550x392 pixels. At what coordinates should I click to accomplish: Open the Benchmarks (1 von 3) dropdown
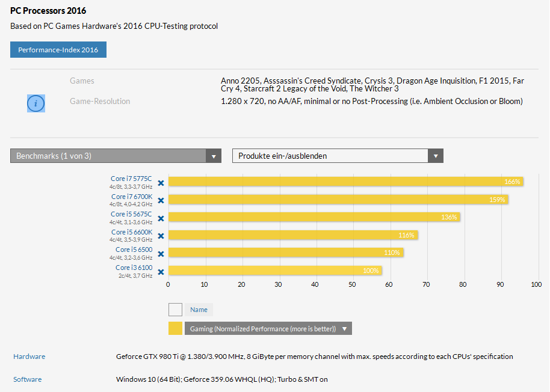pos(116,156)
